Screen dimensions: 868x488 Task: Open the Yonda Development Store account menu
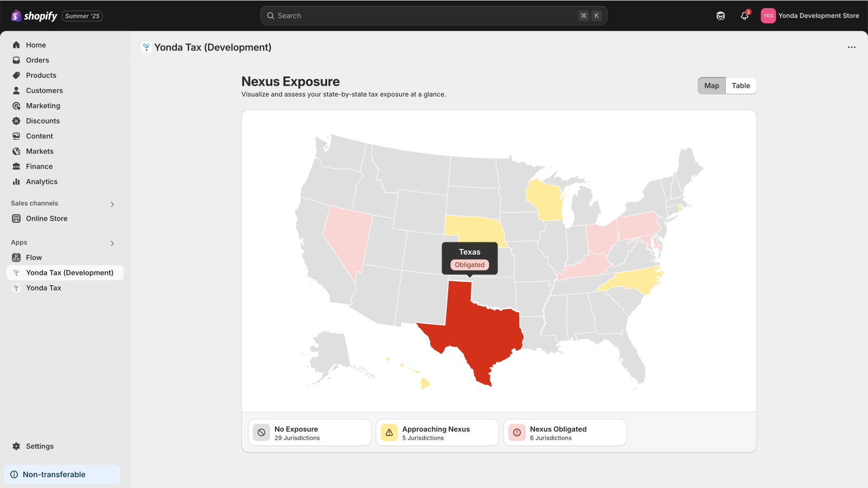(810, 16)
